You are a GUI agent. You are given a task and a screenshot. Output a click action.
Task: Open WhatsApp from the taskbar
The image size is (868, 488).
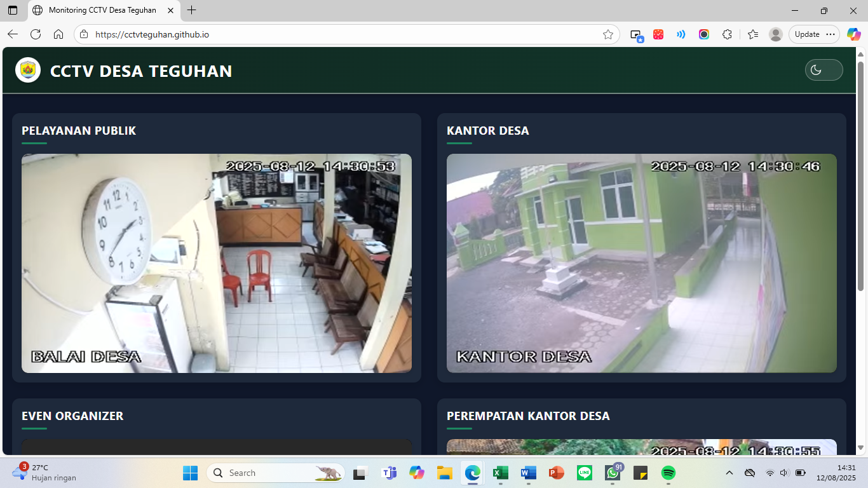(613, 473)
